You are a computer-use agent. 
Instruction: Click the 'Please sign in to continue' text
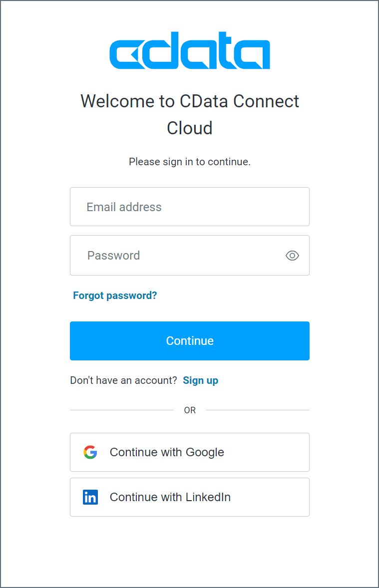(x=190, y=162)
